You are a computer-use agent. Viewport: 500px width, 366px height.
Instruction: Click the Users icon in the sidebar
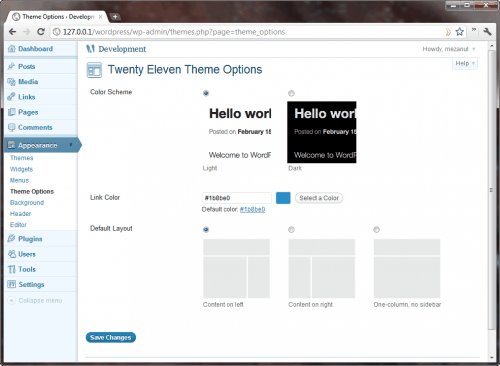click(x=12, y=254)
